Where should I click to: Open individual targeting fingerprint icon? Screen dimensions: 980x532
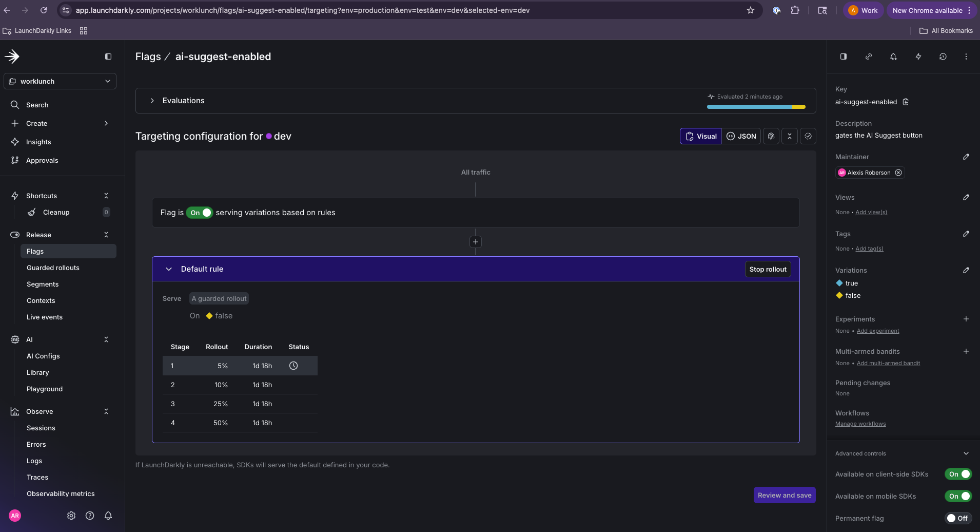[x=771, y=136]
